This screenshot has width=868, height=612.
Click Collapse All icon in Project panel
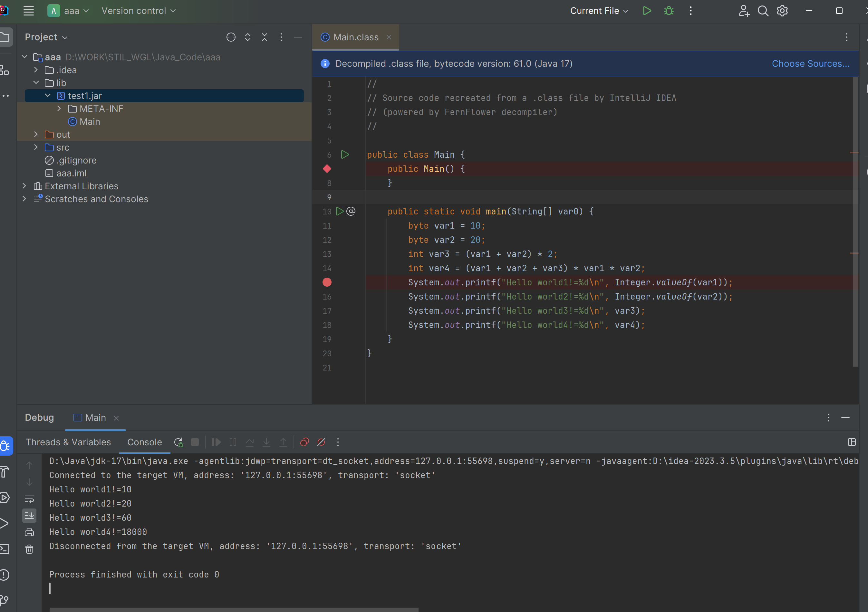click(x=264, y=37)
